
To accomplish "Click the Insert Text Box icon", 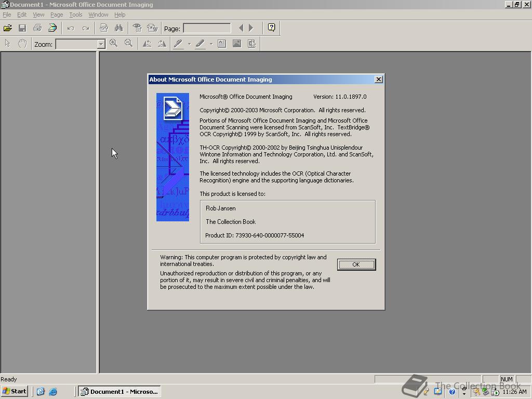I will coord(222,44).
